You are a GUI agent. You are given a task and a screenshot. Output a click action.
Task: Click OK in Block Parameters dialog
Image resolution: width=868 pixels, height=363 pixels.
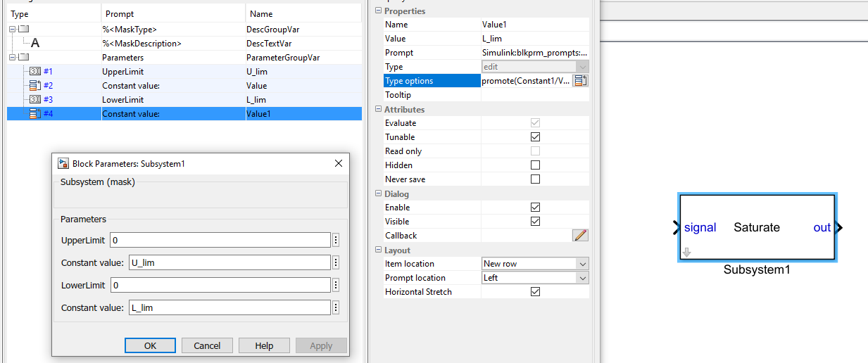150,345
